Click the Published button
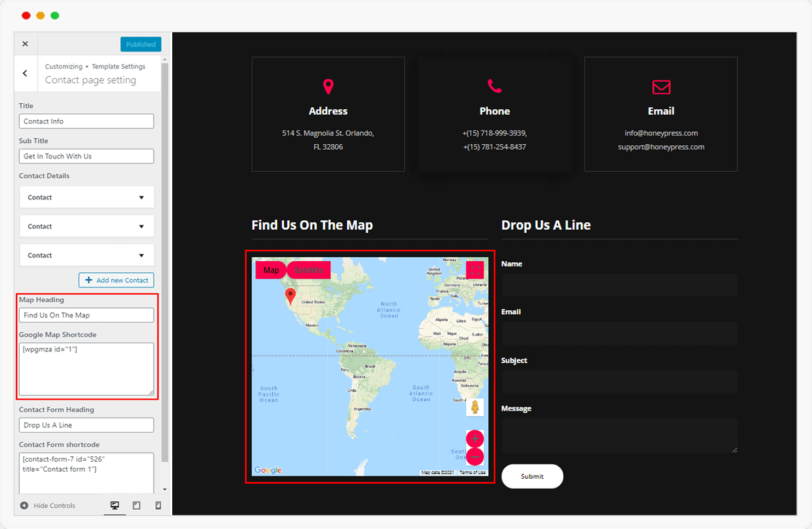The height and width of the screenshot is (529, 812). (x=141, y=44)
